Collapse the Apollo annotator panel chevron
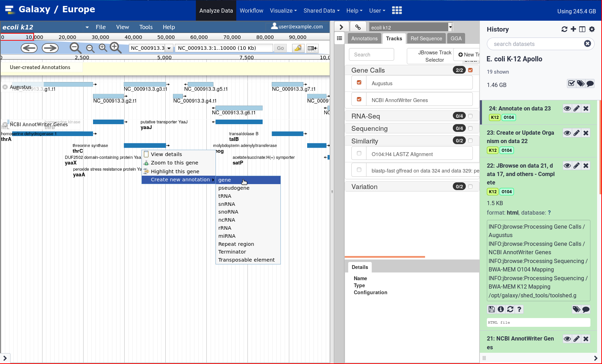Screen dimensions: 602x364 tap(341, 27)
